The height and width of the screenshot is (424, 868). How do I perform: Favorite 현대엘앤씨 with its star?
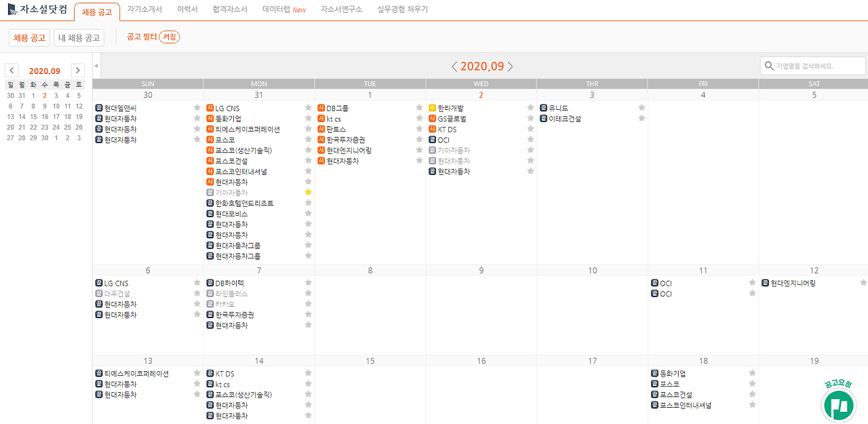[x=197, y=109]
